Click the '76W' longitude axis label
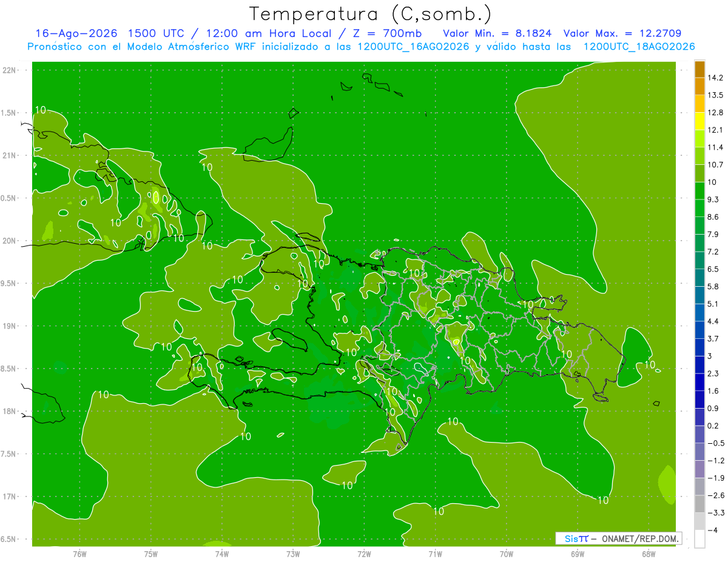Image resolution: width=728 pixels, height=562 pixels. click(79, 554)
